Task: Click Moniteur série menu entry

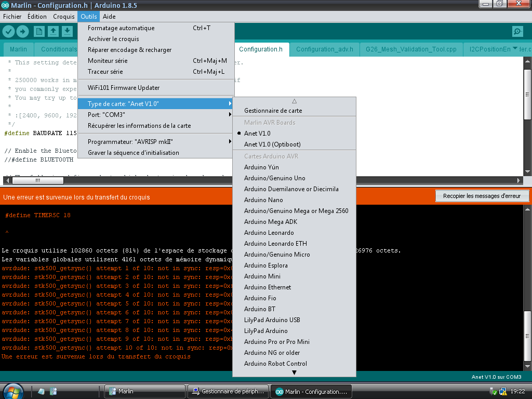Action: pyautogui.click(x=156, y=61)
